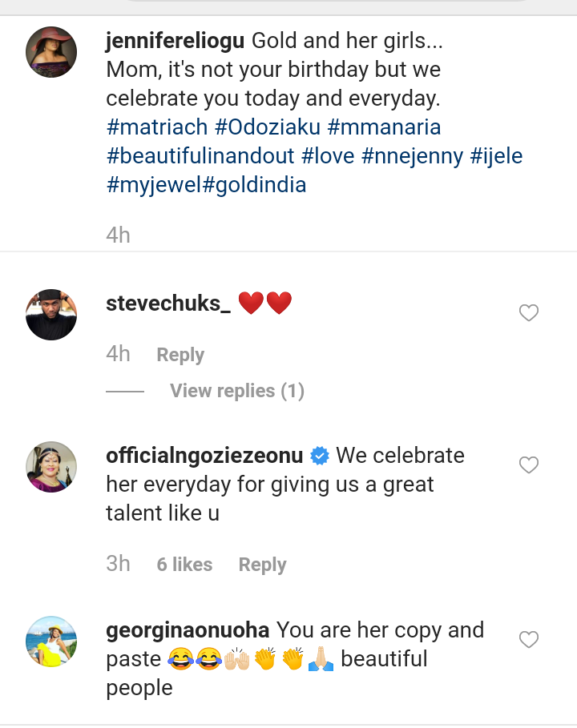Screen dimensions: 577x728
Task: Expand View replies (1) under stevechuks_
Action: (x=236, y=391)
